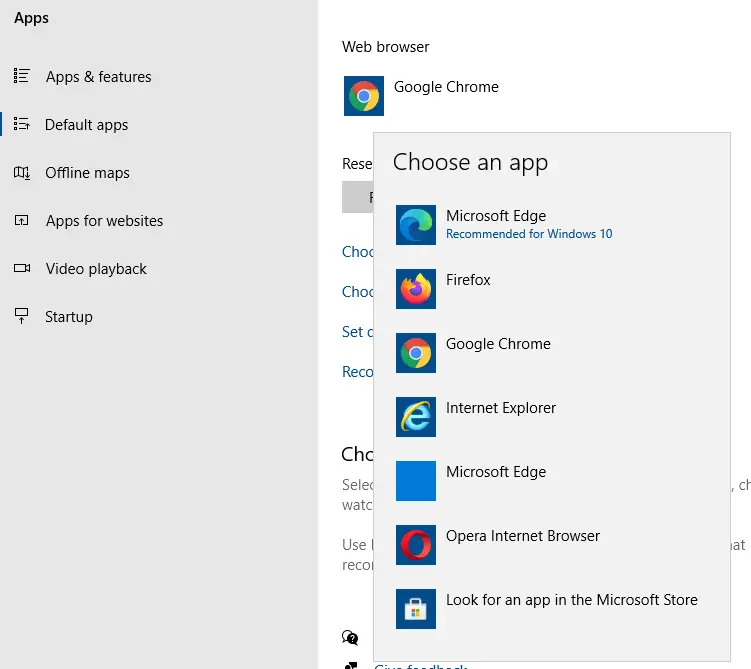Click the Internet Explorer icon
This screenshot has width=751, height=669.
416,417
